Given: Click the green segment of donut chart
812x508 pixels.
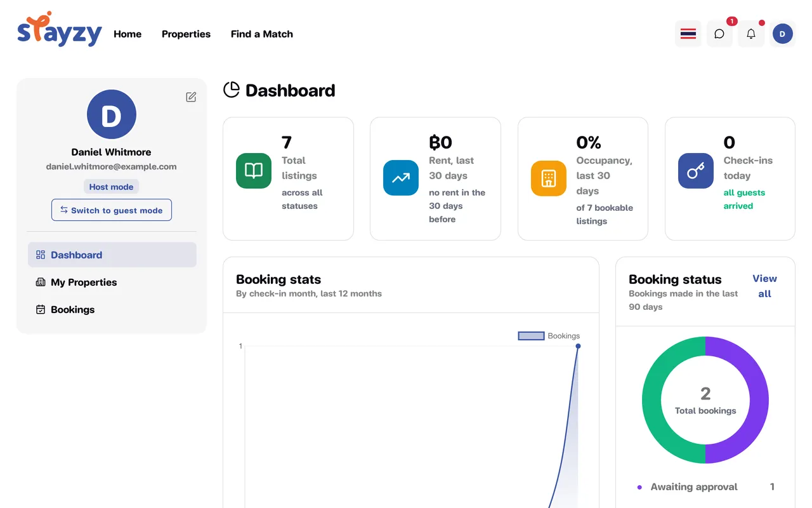Looking at the screenshot, I should [652, 400].
